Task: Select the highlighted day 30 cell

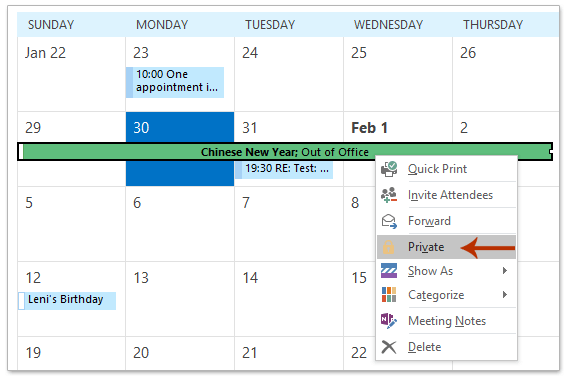Action: pyautogui.click(x=180, y=149)
